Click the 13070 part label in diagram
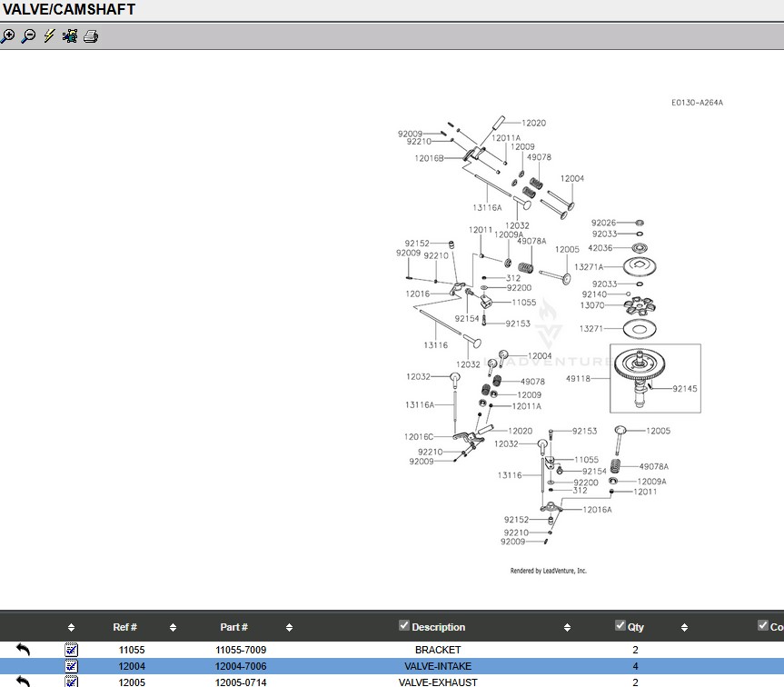The height and width of the screenshot is (687, 784). (592, 305)
